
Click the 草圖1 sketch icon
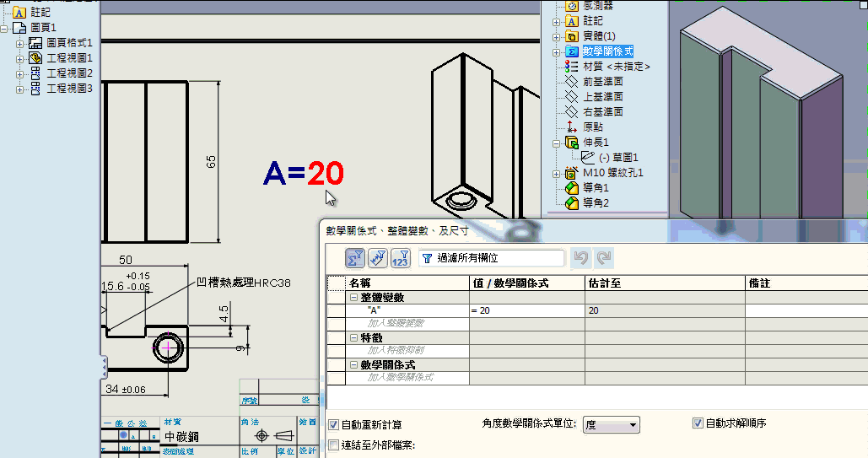click(x=588, y=157)
